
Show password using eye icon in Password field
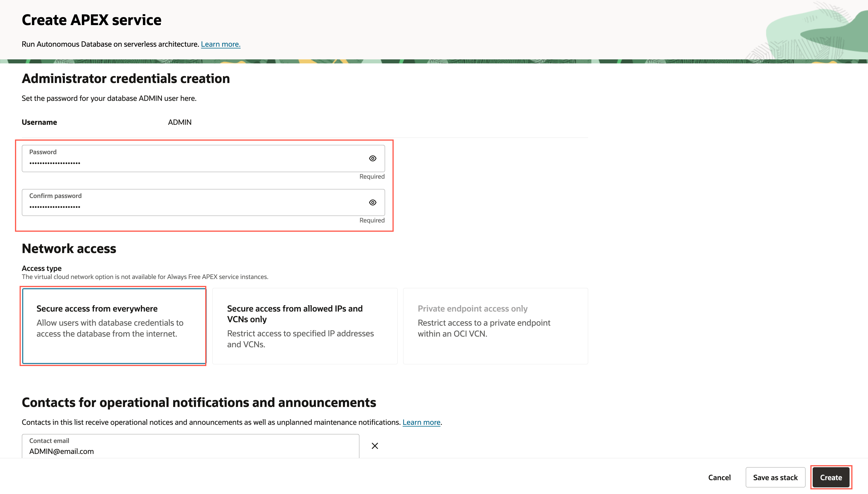pyautogui.click(x=372, y=159)
